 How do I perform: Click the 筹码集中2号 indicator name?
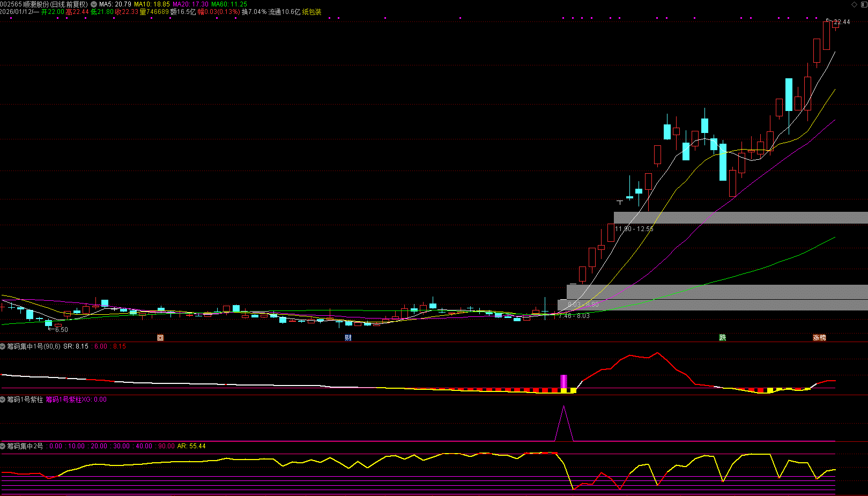[x=25, y=446]
